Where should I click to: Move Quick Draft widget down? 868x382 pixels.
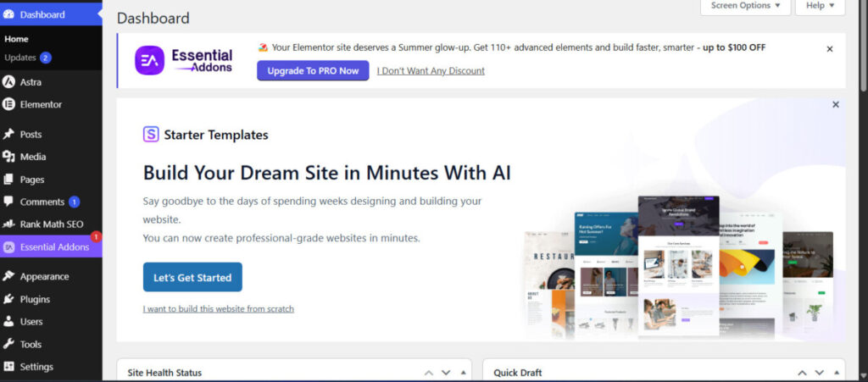(x=820, y=373)
